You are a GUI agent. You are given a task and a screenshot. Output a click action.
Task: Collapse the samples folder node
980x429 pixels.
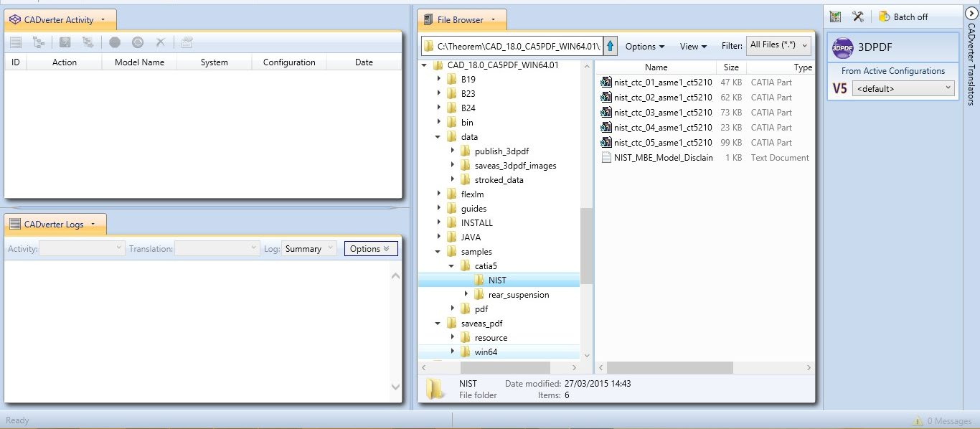pos(438,252)
